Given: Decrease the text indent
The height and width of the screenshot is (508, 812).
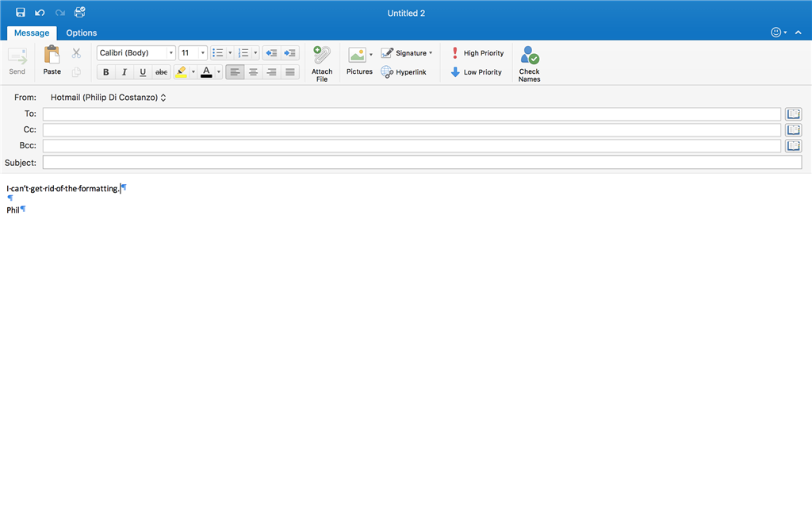Looking at the screenshot, I should 271,53.
